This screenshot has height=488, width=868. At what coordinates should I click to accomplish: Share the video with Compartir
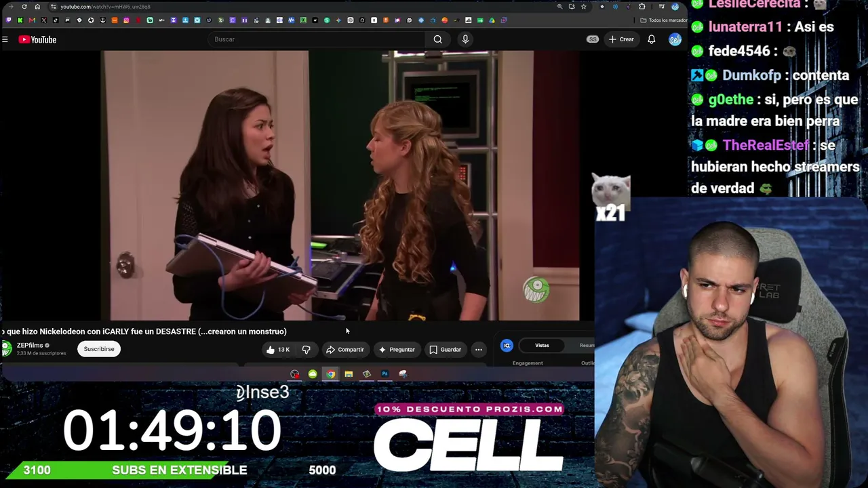(x=344, y=350)
